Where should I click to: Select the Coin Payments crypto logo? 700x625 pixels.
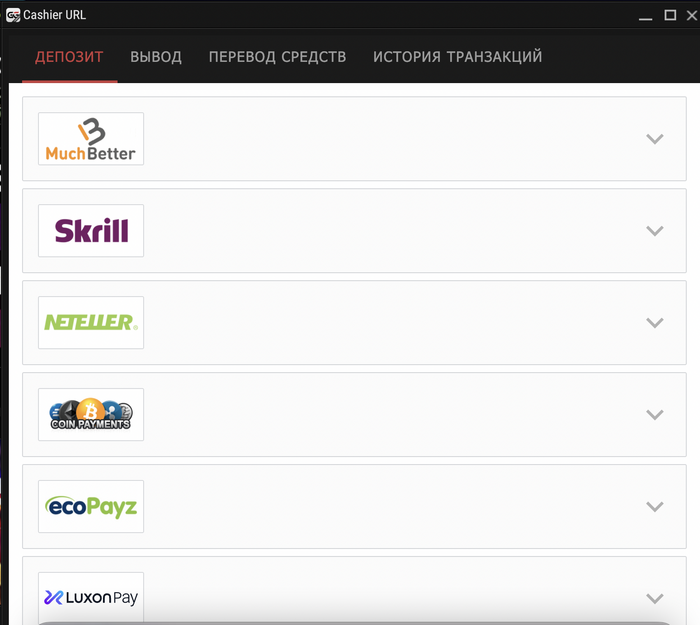point(91,415)
